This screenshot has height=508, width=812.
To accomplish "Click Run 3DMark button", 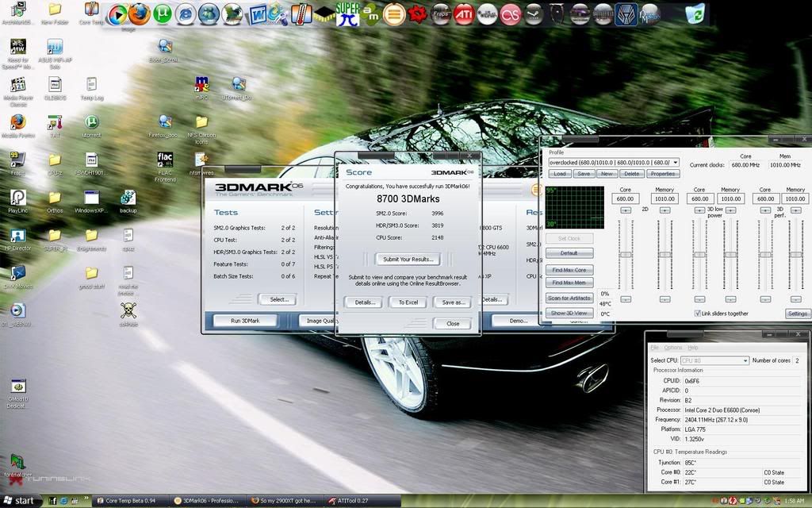I will click(x=245, y=321).
